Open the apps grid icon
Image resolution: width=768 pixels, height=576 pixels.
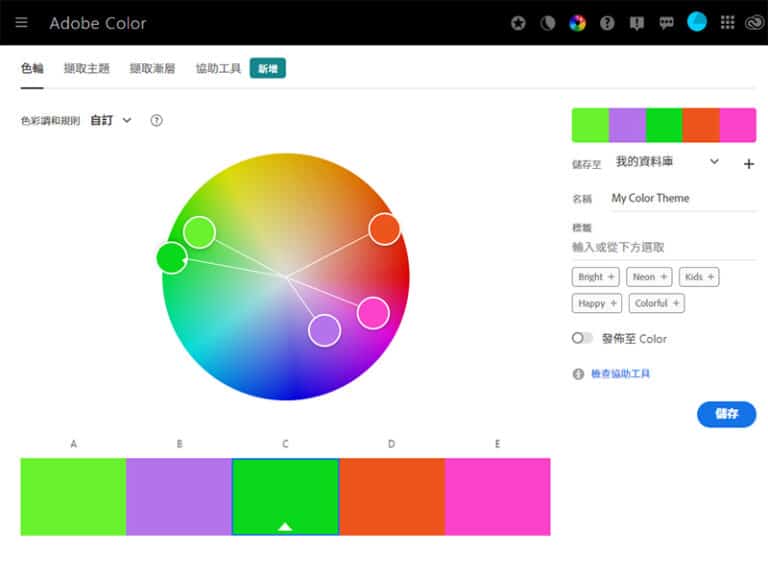pos(727,23)
